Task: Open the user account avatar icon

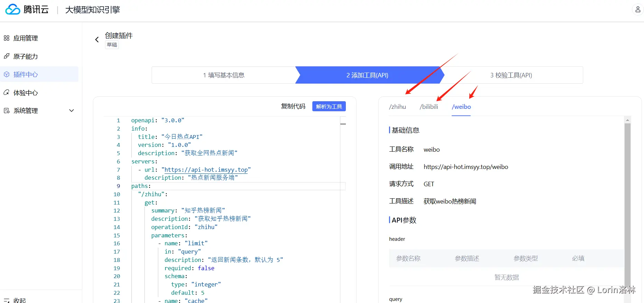Action: point(638,9)
